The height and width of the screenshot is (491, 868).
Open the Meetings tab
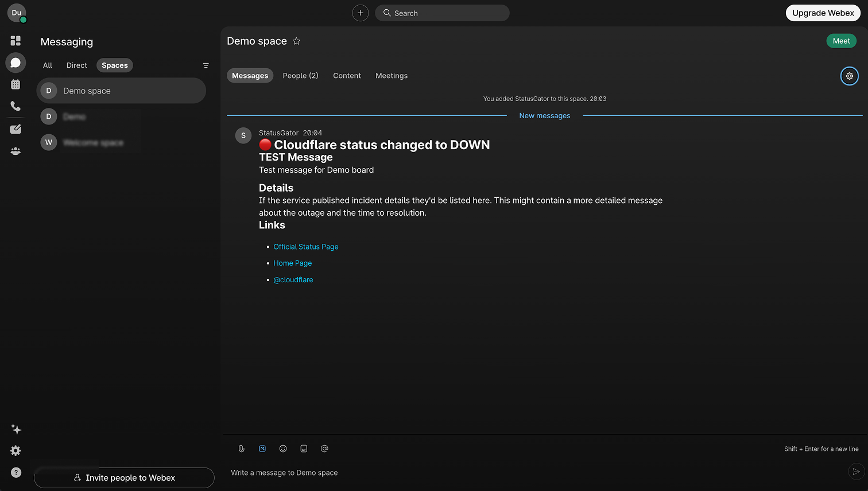pos(392,76)
